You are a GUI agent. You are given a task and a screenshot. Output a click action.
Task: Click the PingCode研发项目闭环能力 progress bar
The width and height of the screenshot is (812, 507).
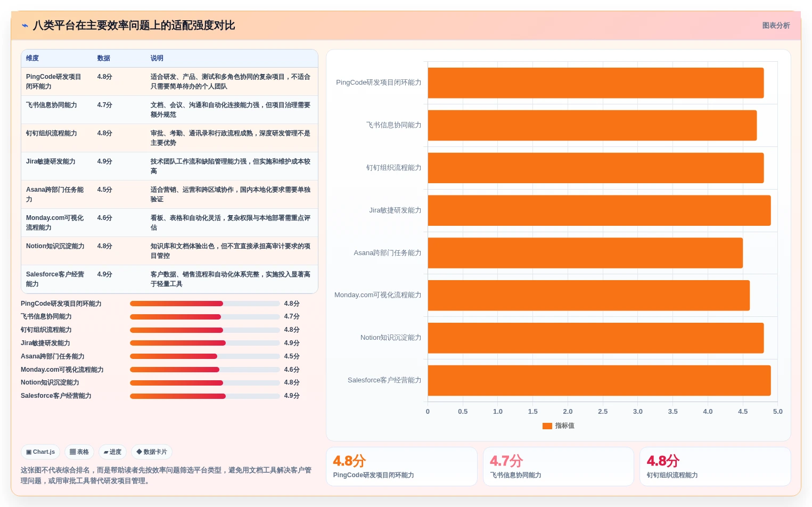pos(205,304)
